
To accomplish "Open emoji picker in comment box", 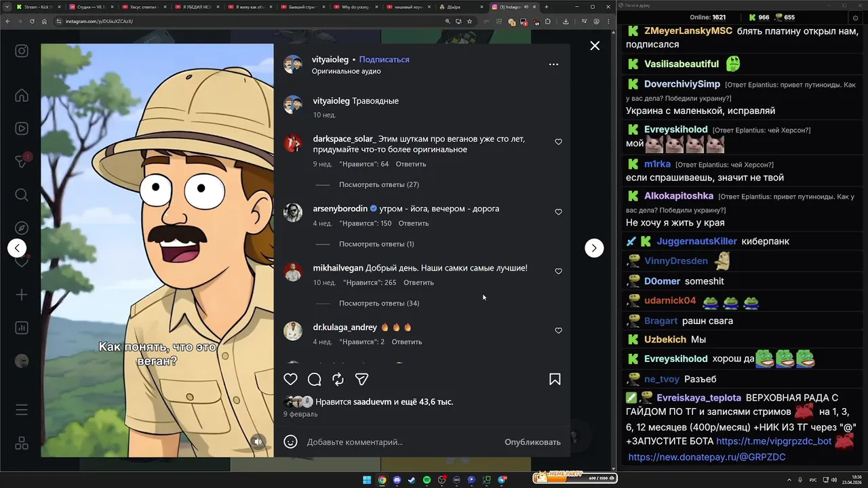I will pyautogui.click(x=291, y=442).
